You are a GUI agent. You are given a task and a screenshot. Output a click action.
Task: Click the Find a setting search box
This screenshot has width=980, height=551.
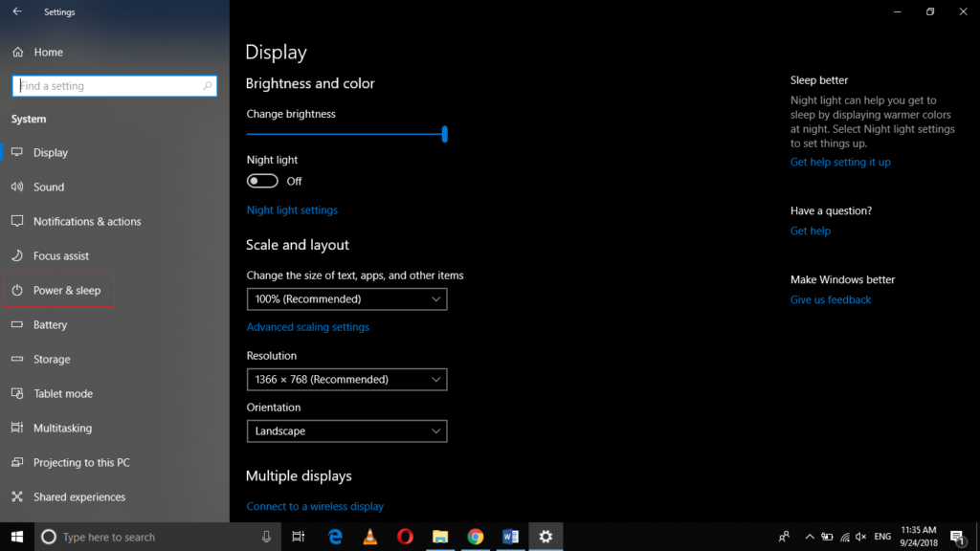tap(114, 85)
